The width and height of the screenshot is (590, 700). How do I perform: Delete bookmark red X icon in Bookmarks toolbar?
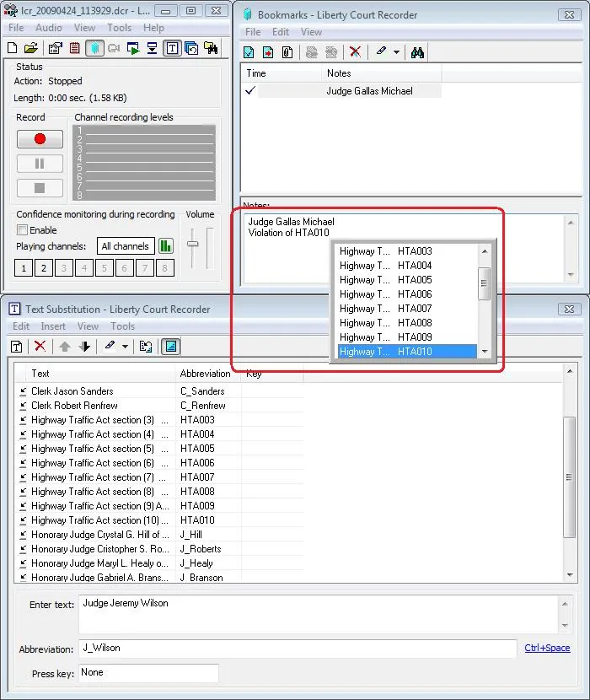[x=355, y=51]
